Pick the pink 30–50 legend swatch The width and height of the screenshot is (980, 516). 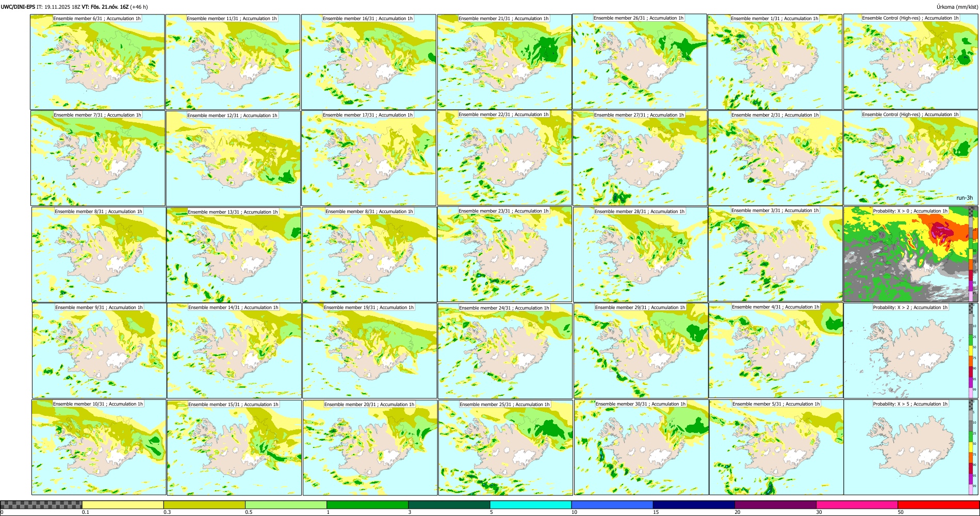click(x=857, y=505)
